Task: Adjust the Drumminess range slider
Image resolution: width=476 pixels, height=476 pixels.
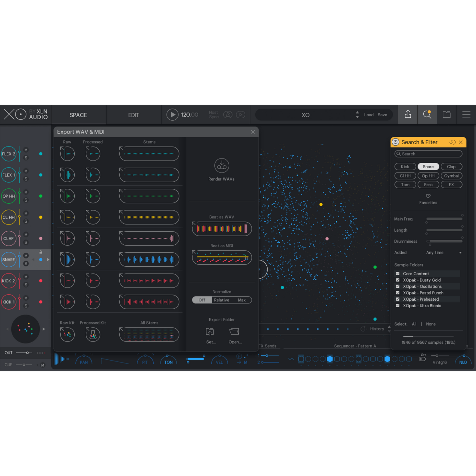Action: click(444, 241)
